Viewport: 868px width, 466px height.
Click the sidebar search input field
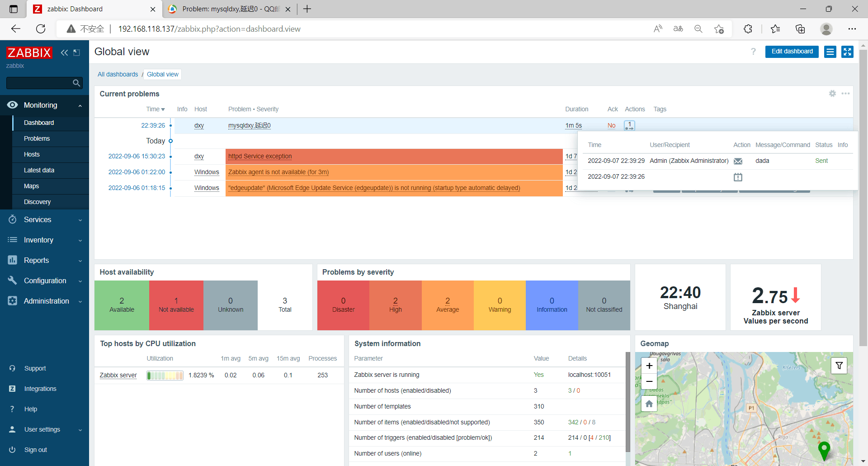[x=39, y=83]
